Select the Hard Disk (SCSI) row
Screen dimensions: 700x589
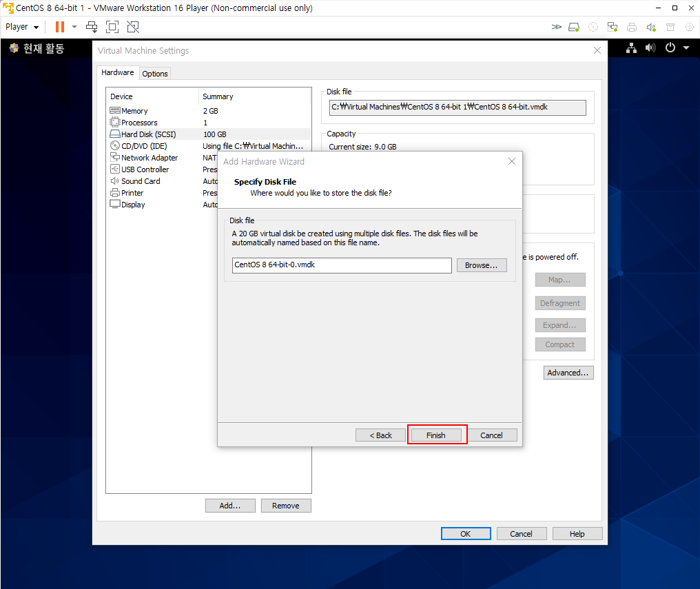pyautogui.click(x=210, y=134)
